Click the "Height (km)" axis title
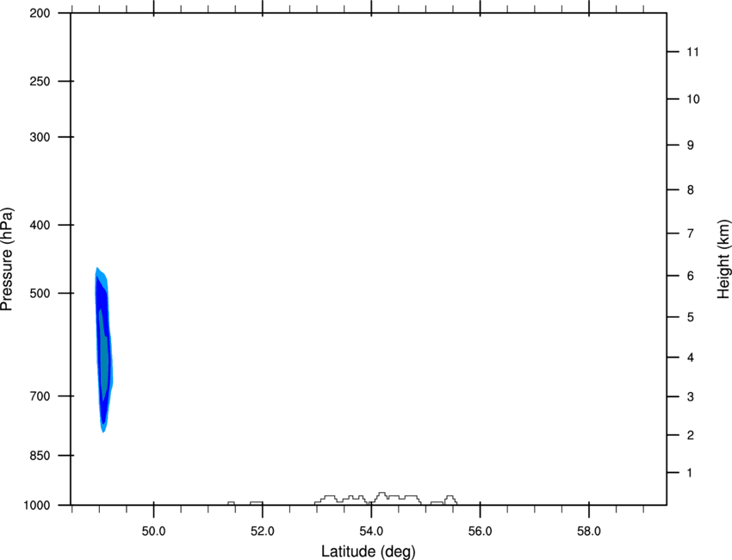 tap(723, 258)
